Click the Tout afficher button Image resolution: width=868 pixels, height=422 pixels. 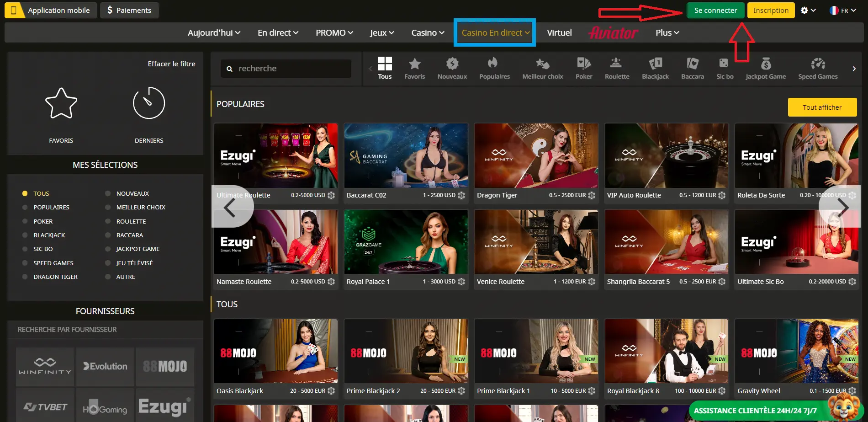tap(822, 107)
